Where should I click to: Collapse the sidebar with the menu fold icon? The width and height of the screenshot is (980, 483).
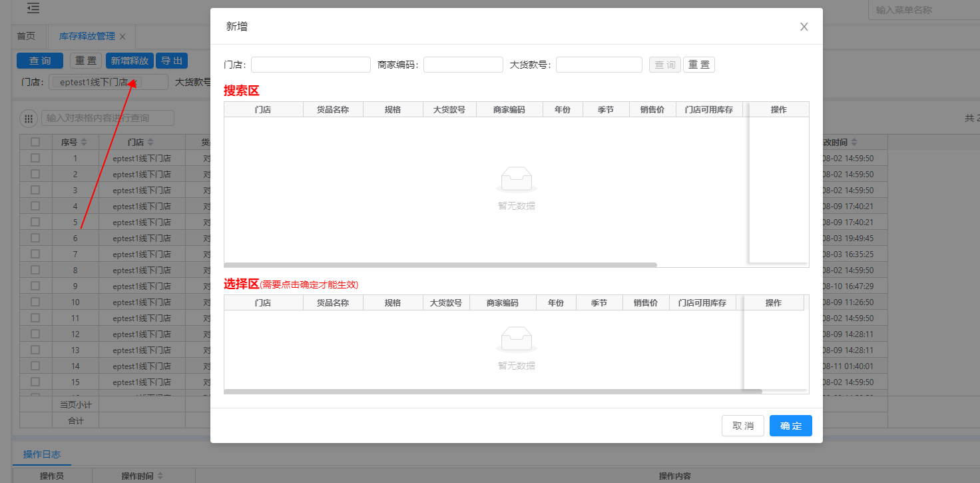33,9
